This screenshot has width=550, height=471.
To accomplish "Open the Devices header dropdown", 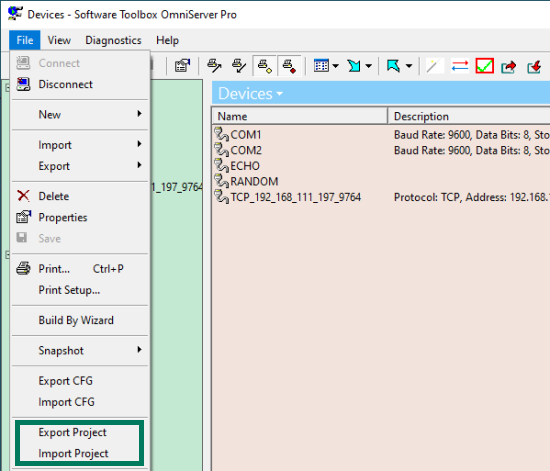I will (280, 94).
